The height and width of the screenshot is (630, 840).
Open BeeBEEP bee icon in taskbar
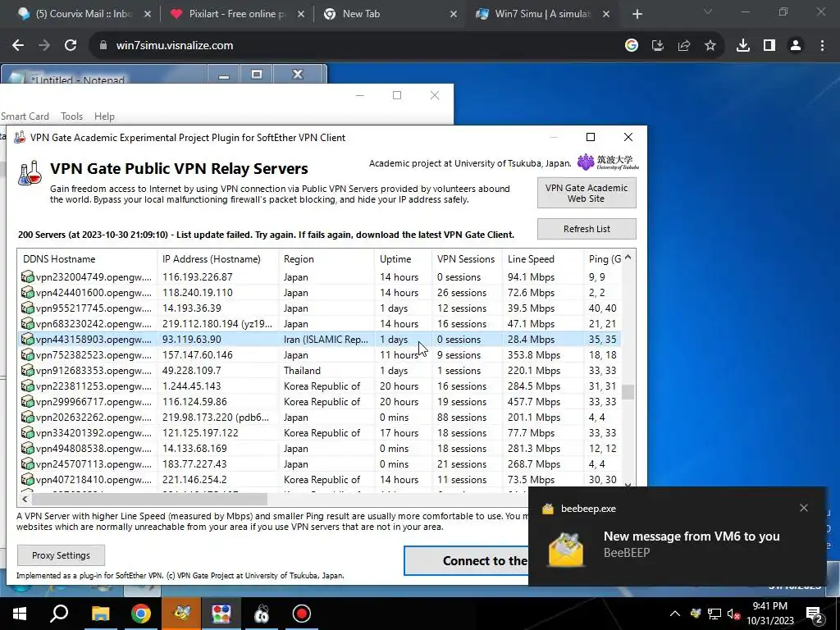(x=181, y=614)
